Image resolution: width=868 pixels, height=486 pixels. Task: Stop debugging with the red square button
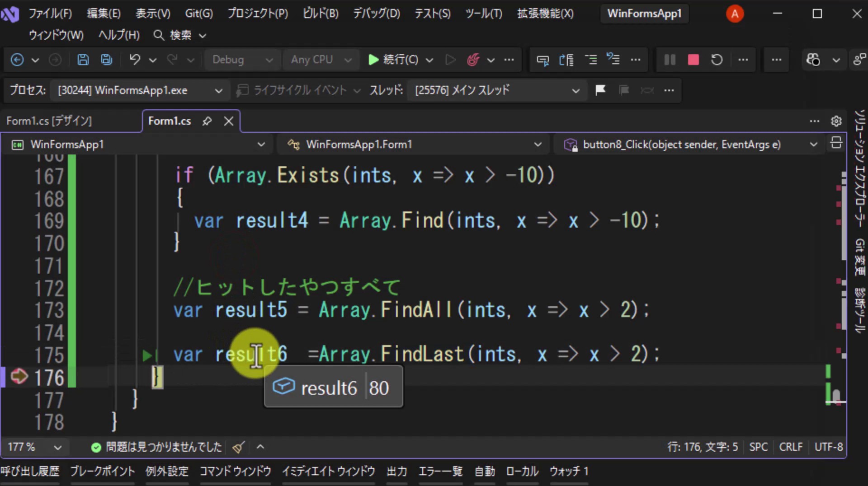(x=693, y=60)
